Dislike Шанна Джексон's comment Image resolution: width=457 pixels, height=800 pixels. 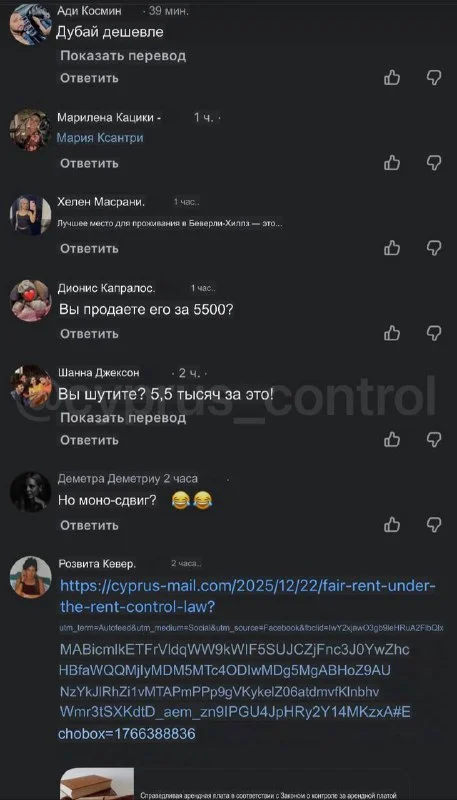[x=434, y=440]
